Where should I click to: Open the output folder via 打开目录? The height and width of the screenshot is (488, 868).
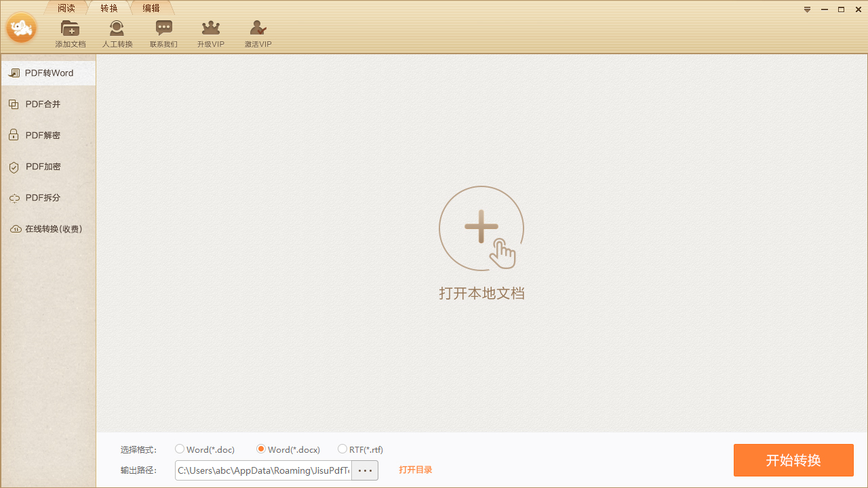(415, 470)
